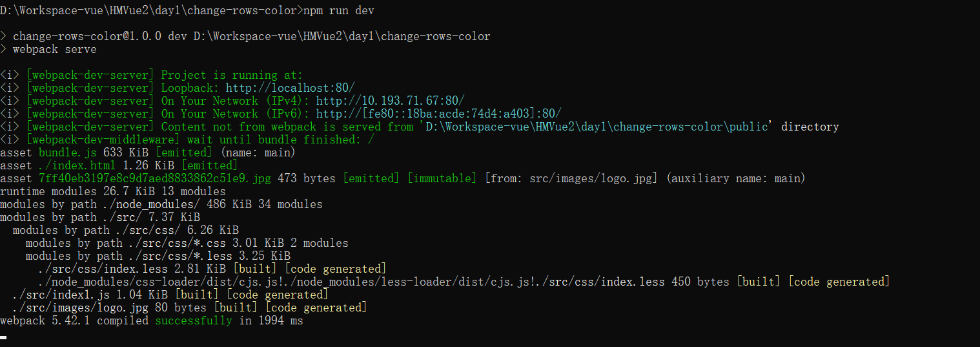The height and width of the screenshot is (347, 980).
Task: Click the 'webpack serve' script line
Action: pos(55,49)
